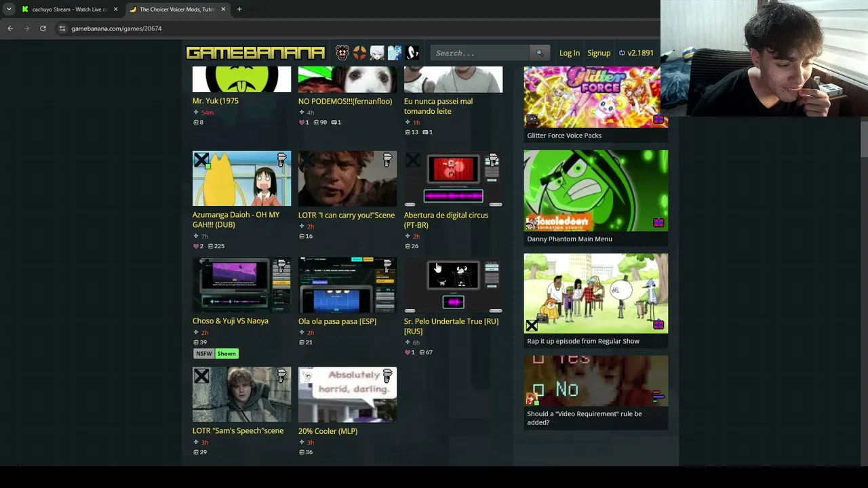
Task: Click the microphone icon on Azumanga Daioh thumbnail
Action: 282,160
